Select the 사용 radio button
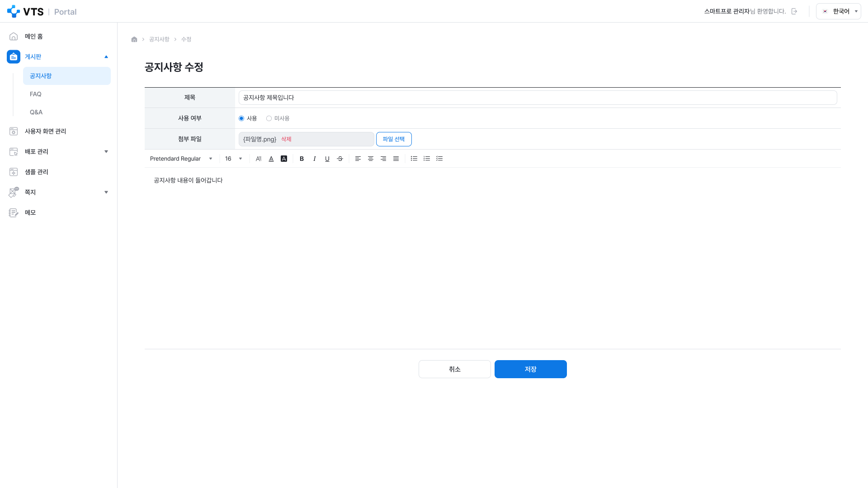 [x=241, y=118]
